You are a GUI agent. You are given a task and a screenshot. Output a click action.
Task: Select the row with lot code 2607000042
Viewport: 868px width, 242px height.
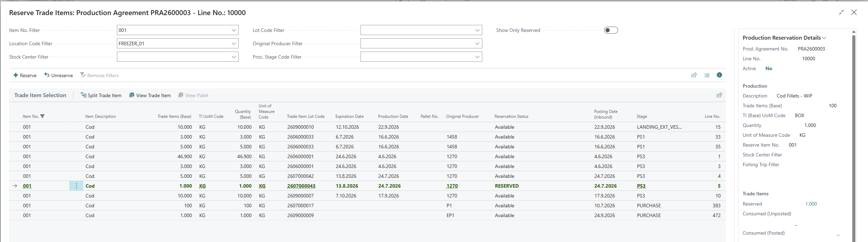coord(367,176)
